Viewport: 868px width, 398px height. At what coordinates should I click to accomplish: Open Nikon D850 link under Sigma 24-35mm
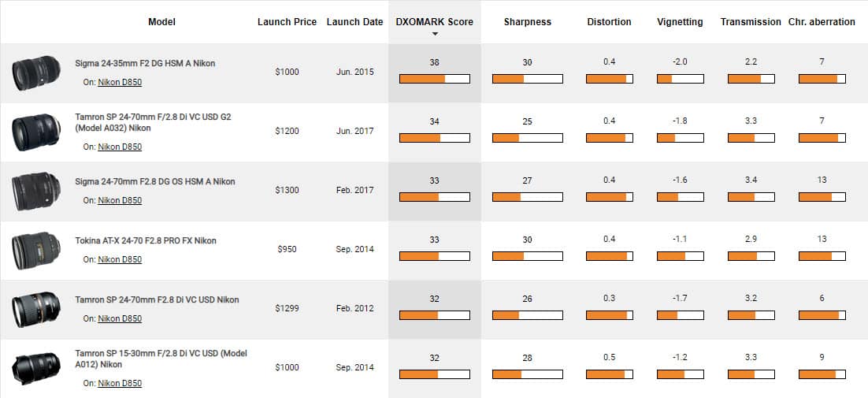coord(120,82)
